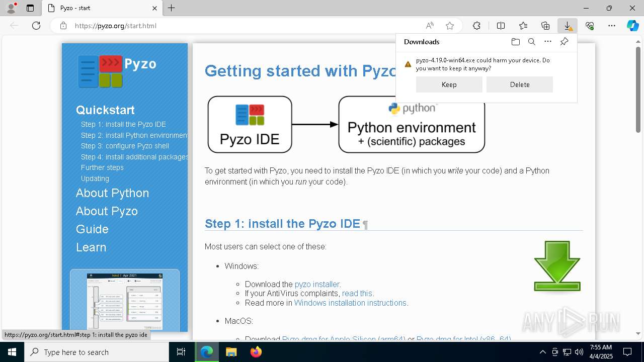Add page to favorites star icon
The height and width of the screenshot is (362, 644).
point(450,26)
